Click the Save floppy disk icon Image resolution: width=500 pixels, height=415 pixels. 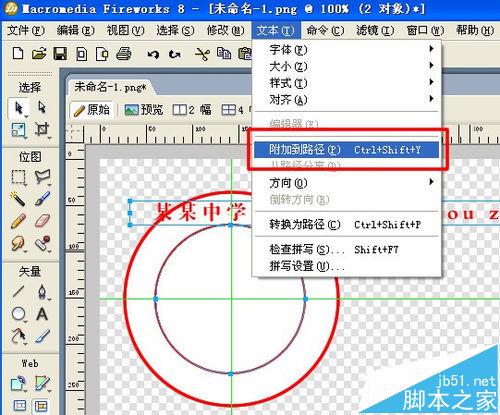click(x=60, y=53)
